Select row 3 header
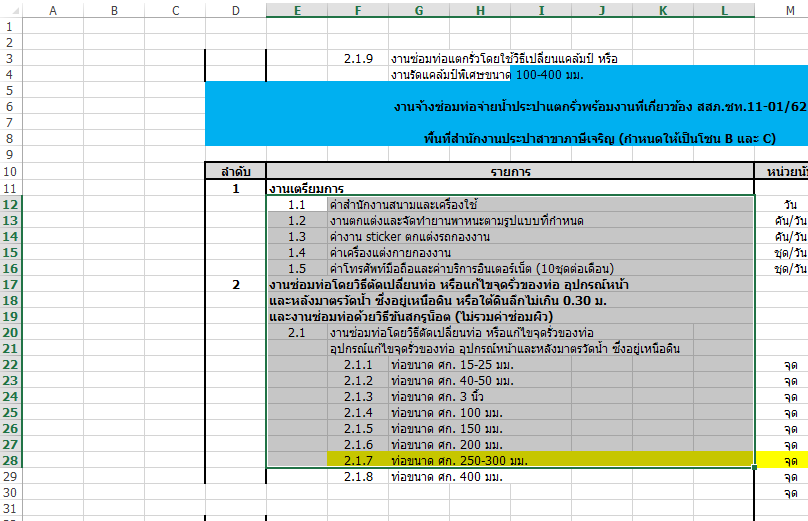This screenshot has height=521, width=808. [x=10, y=59]
